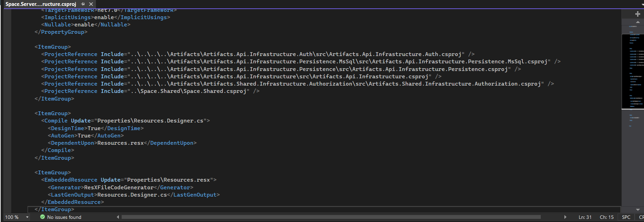Click the Artifacts.Api.Infrastructure.csproj project reference line

[241, 77]
